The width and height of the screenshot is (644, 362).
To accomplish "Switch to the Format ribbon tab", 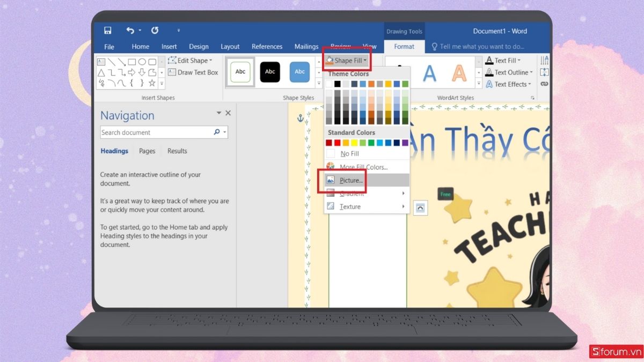I will [404, 47].
